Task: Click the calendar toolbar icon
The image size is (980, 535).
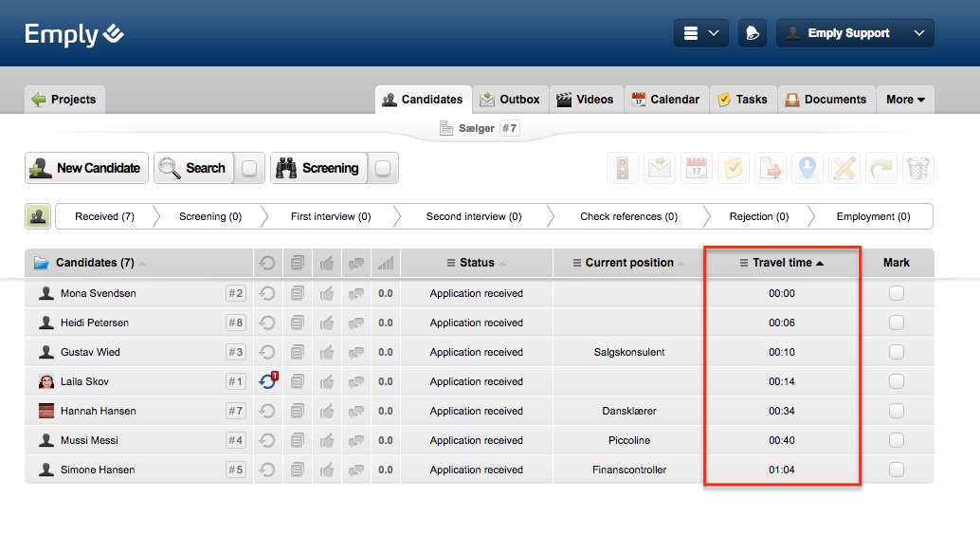Action: coord(697,168)
